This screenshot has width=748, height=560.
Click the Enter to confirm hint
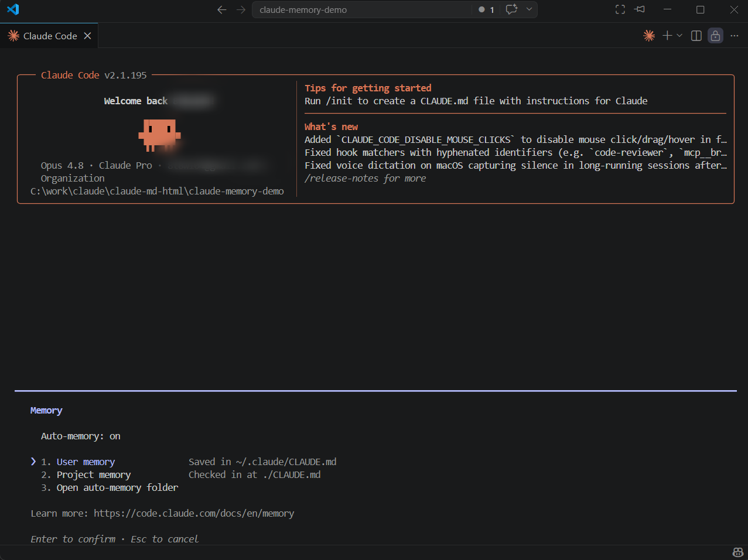point(73,539)
